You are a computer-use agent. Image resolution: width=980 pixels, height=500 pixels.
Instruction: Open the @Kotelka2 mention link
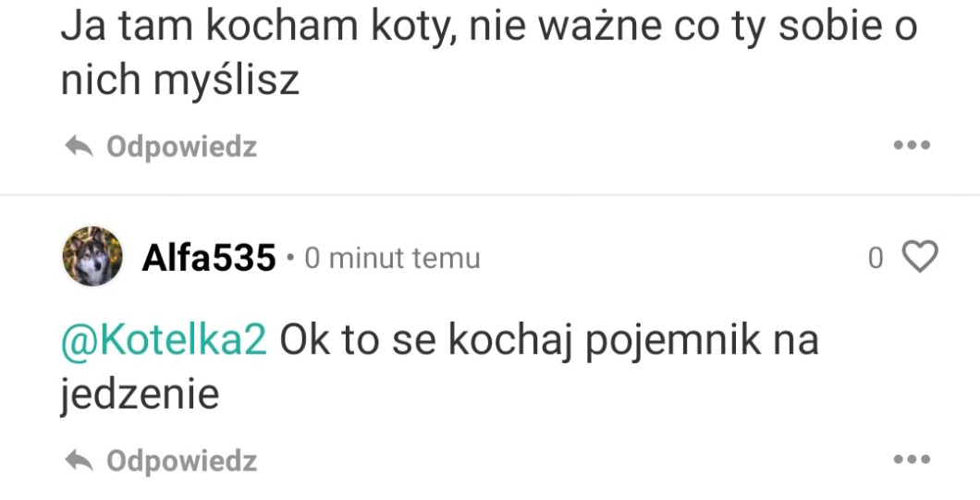(164, 341)
